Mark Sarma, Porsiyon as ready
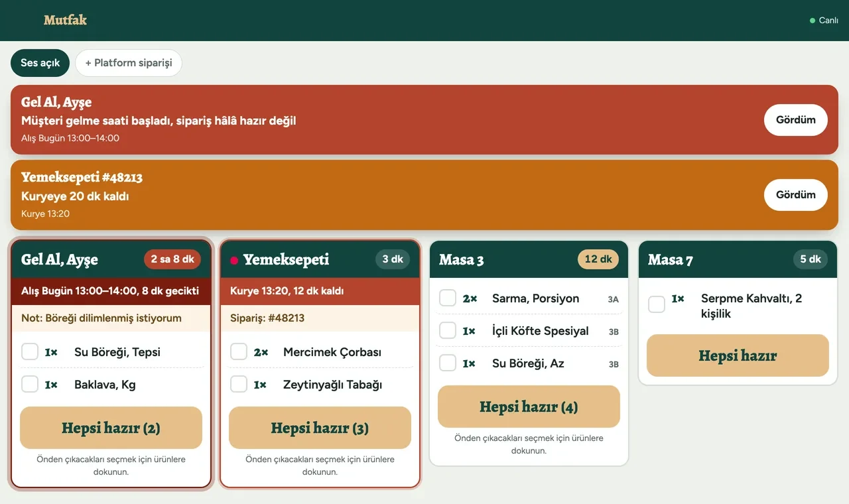The image size is (849, 504). 448,298
